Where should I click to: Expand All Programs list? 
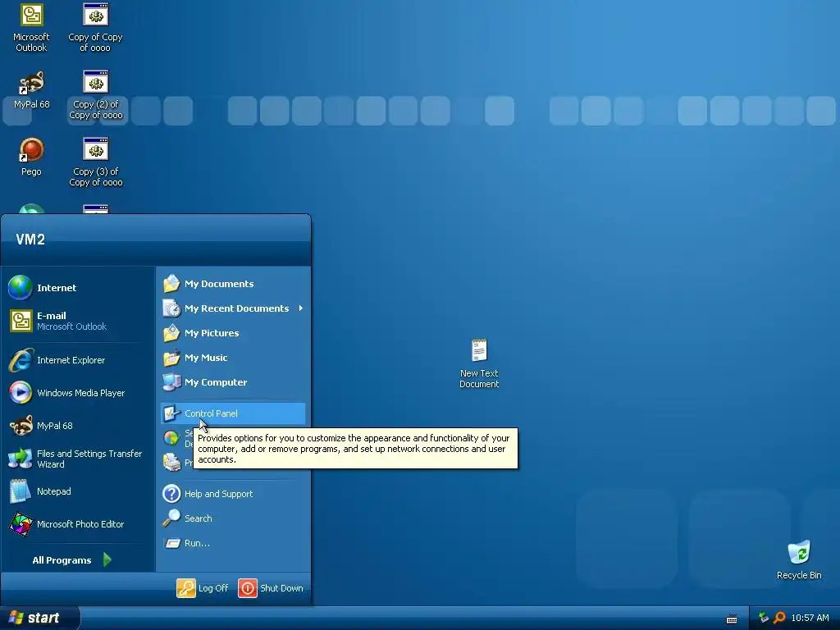71,559
